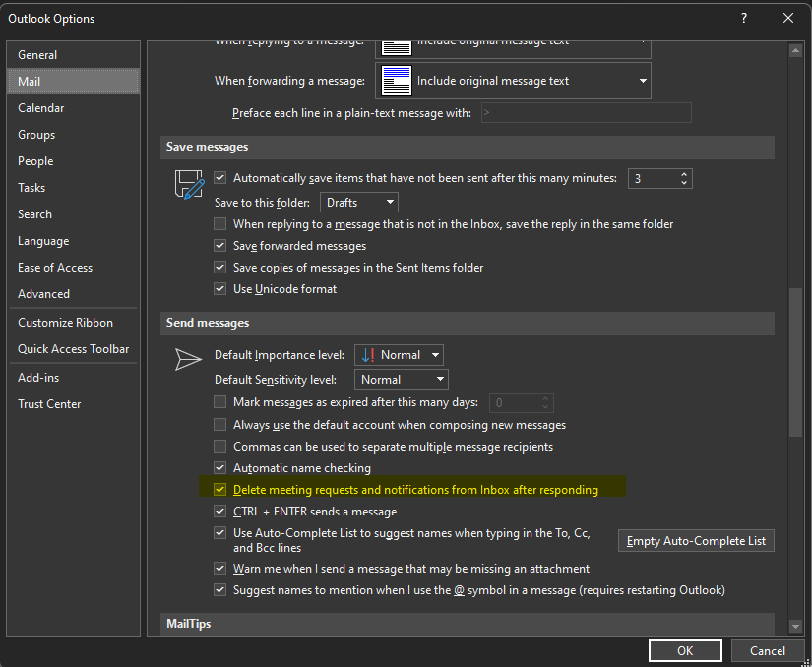Open Default Sensitivity level dropdown
Image resolution: width=812 pixels, height=667 pixels.
pos(402,380)
